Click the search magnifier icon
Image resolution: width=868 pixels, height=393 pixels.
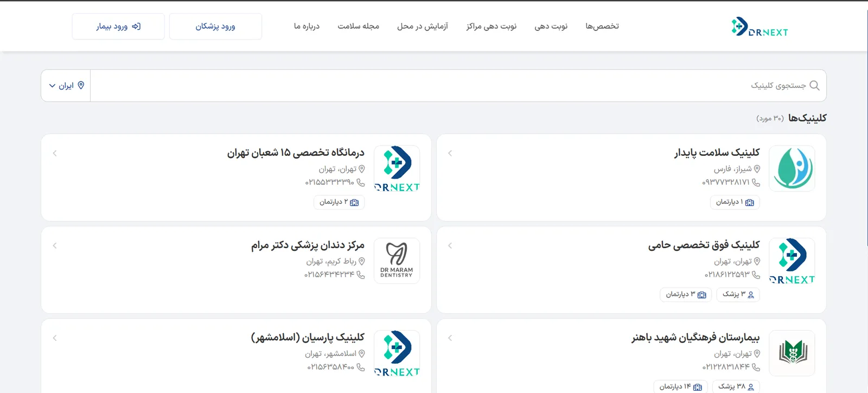click(814, 85)
